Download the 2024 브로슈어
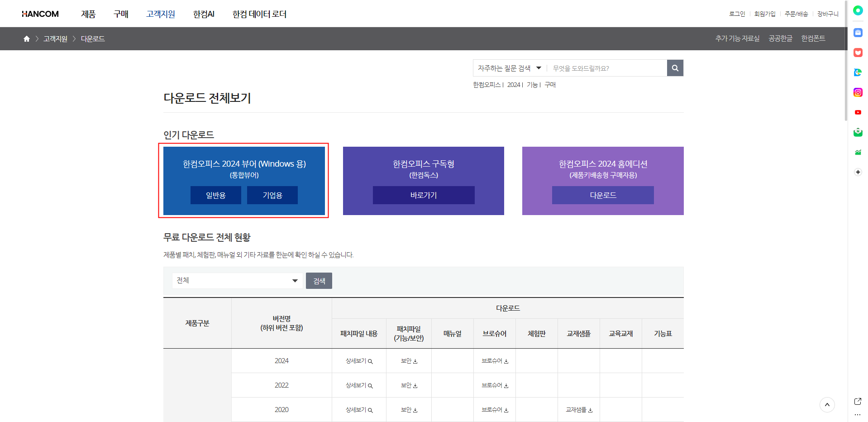The image size is (868, 422). coord(495,361)
